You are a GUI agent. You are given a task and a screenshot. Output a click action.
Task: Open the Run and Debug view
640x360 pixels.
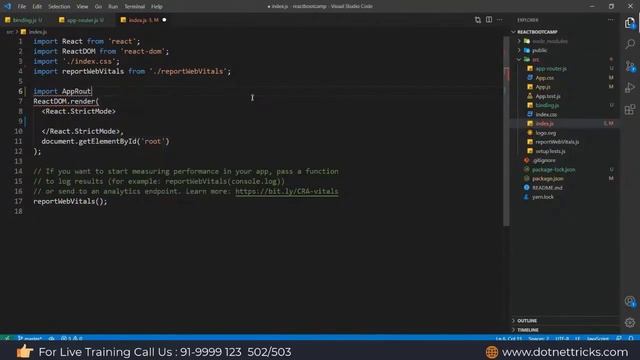[x=630, y=87]
